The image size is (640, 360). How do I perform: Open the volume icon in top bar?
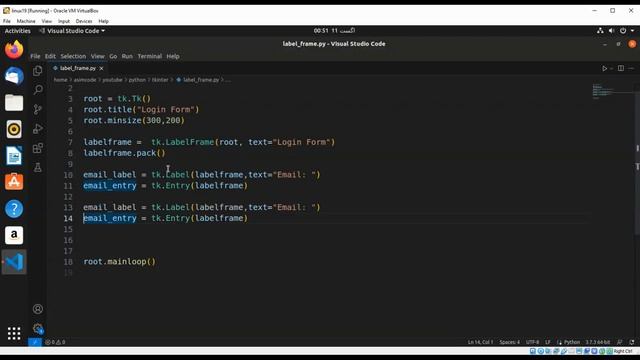611,31
